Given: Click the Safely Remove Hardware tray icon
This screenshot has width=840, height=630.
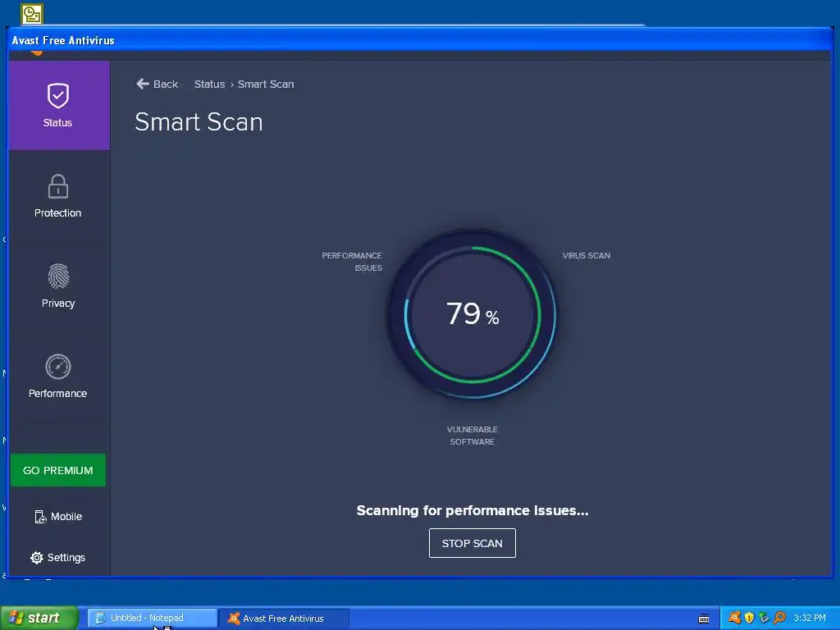Looking at the screenshot, I should click(x=764, y=618).
